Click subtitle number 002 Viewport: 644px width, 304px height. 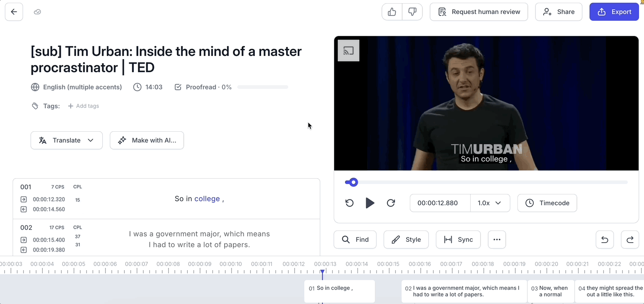(26, 228)
